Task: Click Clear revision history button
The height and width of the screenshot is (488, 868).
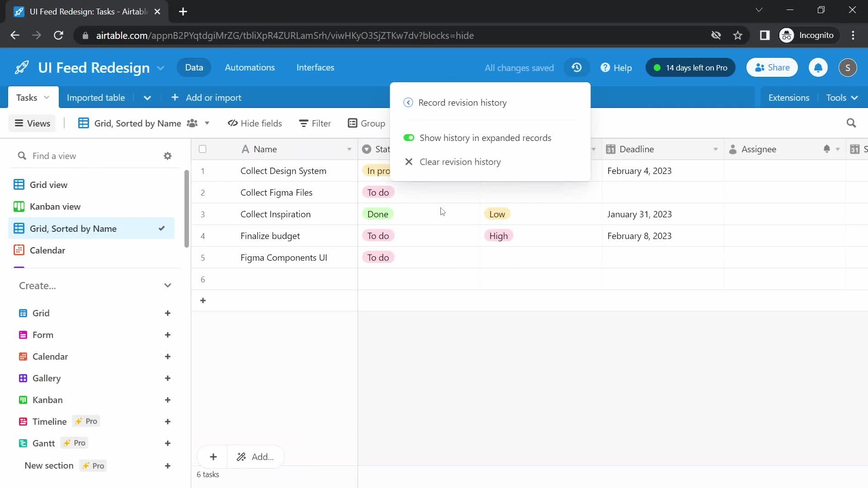Action: click(x=460, y=162)
